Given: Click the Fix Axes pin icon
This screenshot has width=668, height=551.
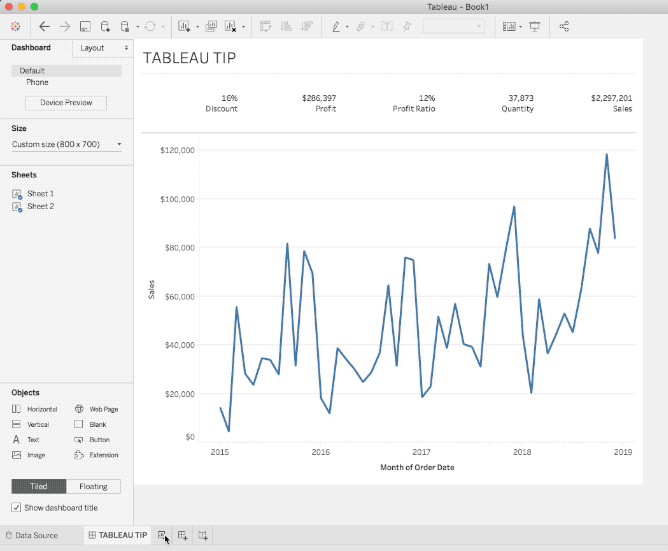Looking at the screenshot, I should click(407, 26).
